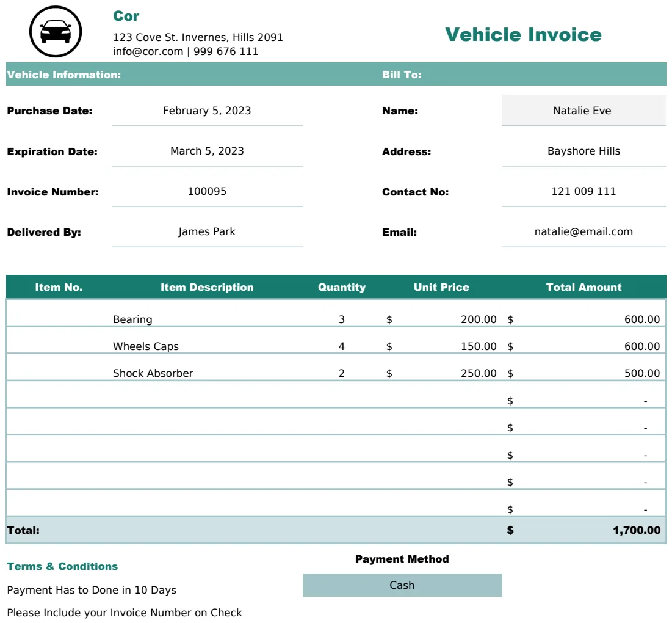Click the Name label
The height and width of the screenshot is (623, 672).
click(x=400, y=111)
